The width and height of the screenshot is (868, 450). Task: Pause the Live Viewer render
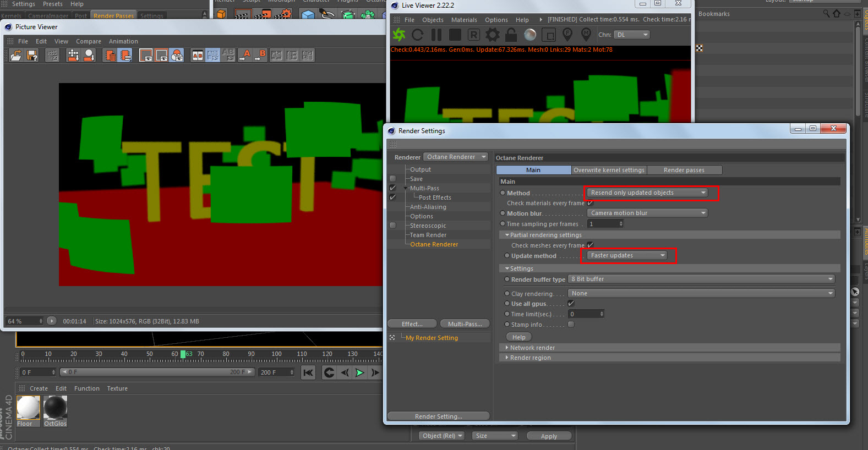(436, 35)
